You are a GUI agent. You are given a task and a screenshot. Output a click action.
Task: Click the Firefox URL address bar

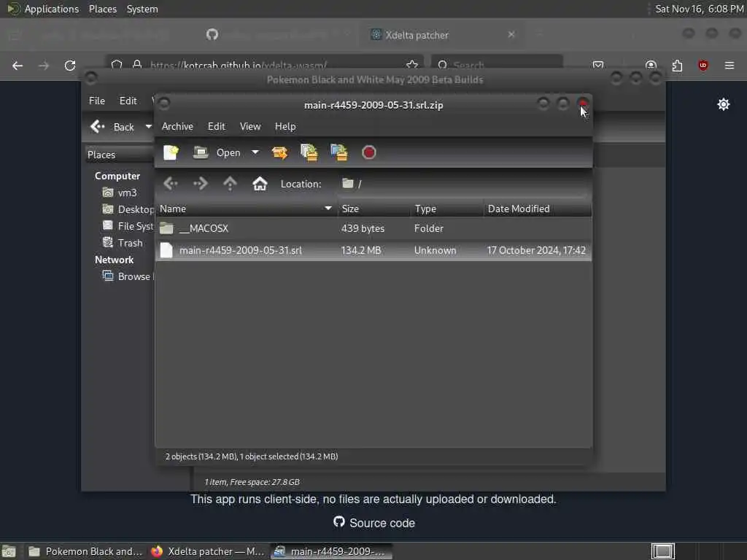pos(264,65)
